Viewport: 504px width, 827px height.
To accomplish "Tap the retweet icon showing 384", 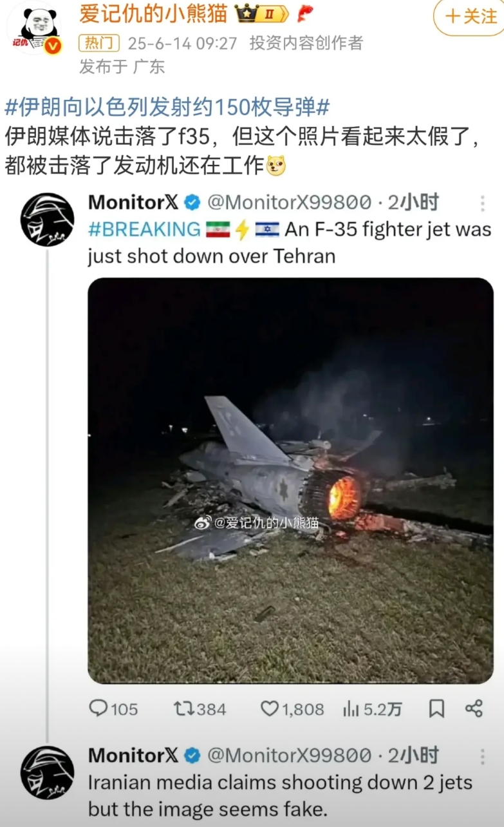I will [200, 709].
